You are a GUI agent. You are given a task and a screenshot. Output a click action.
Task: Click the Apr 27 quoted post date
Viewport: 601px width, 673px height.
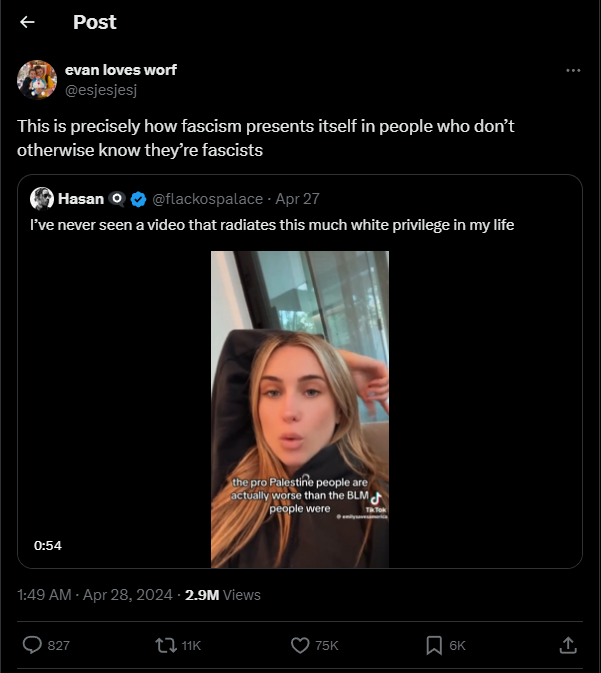click(298, 198)
